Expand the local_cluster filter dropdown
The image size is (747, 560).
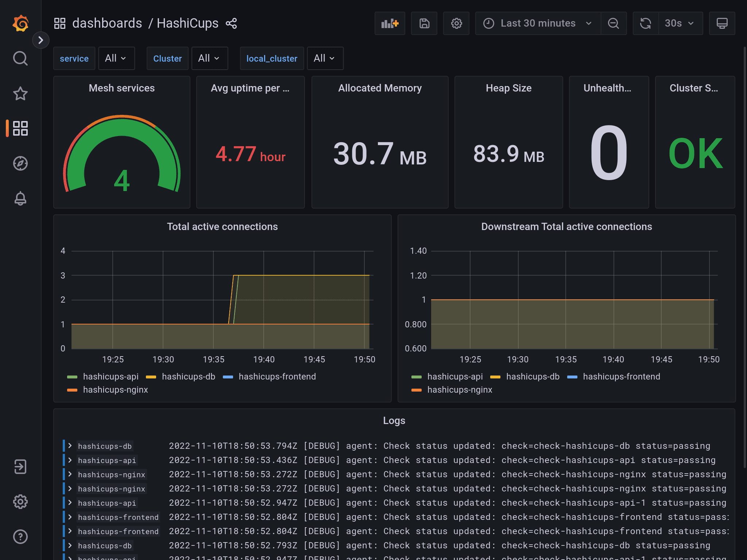coord(322,58)
